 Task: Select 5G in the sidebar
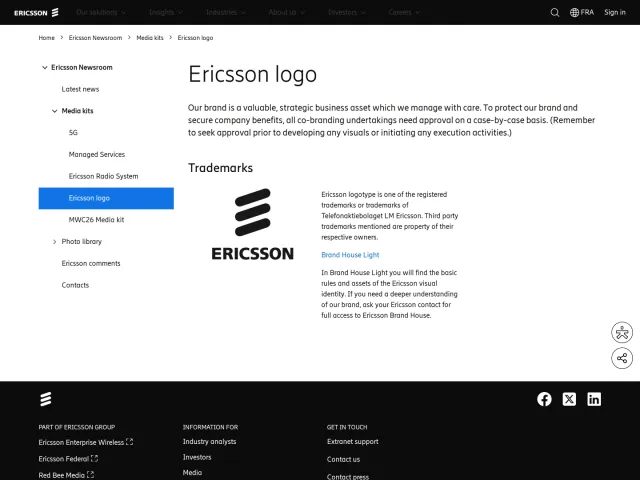point(73,133)
